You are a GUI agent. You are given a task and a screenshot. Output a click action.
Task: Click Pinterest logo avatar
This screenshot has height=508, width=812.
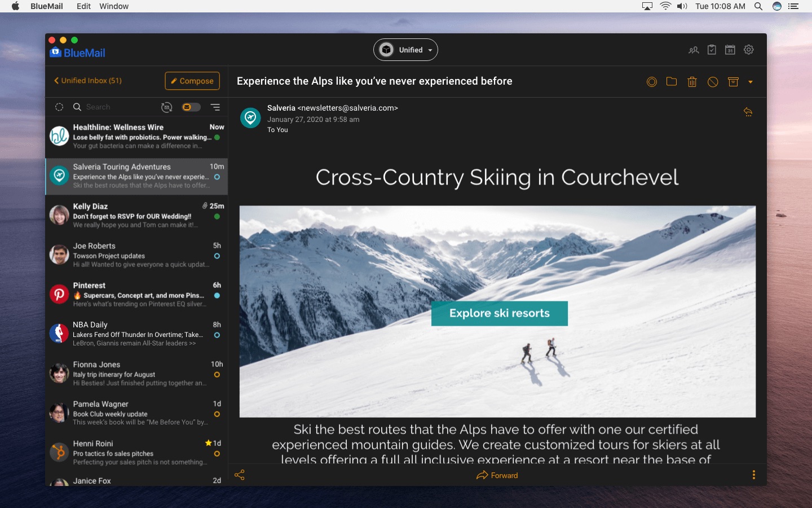tap(59, 294)
